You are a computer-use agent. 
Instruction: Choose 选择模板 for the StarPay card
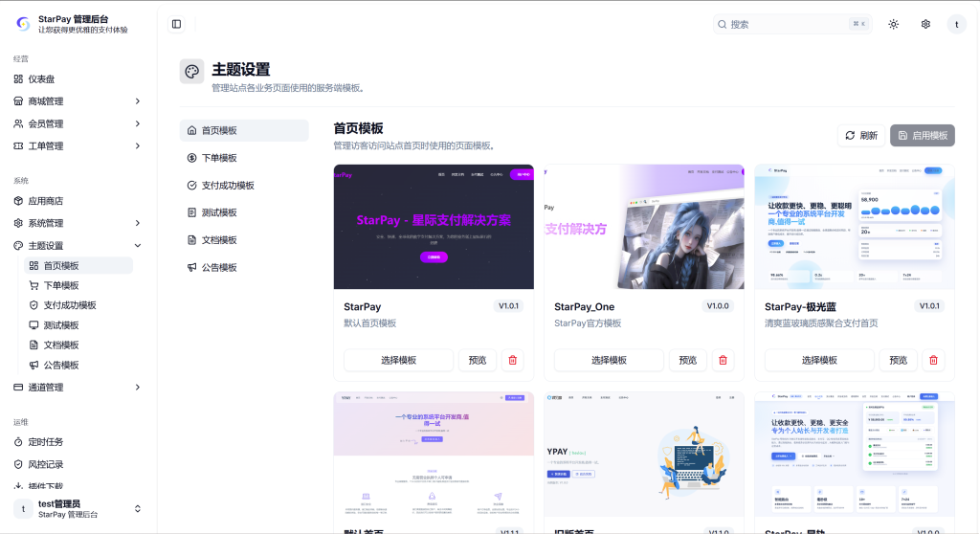[x=399, y=360]
